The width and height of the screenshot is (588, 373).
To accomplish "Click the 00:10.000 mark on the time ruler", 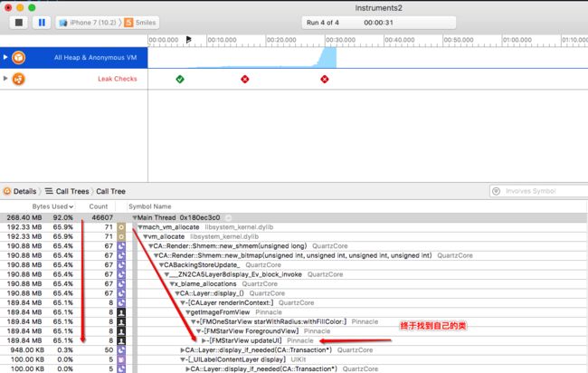I will click(222, 40).
